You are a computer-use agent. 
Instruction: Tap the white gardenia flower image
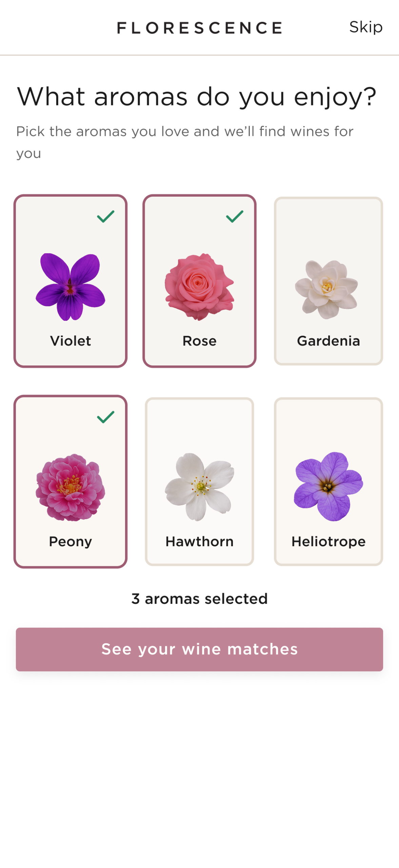click(x=327, y=289)
